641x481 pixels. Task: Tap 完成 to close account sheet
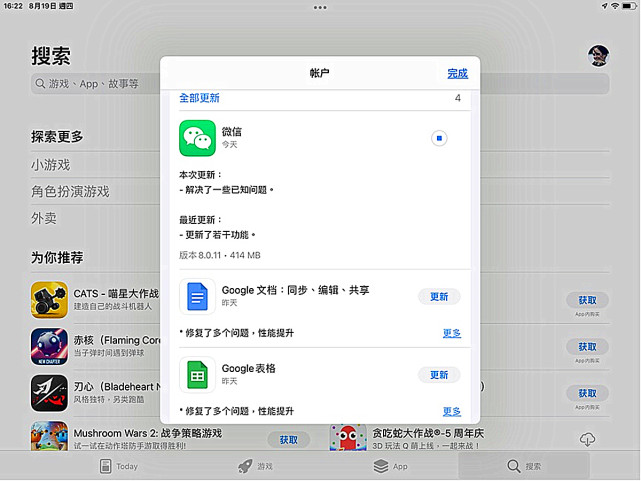tap(457, 74)
